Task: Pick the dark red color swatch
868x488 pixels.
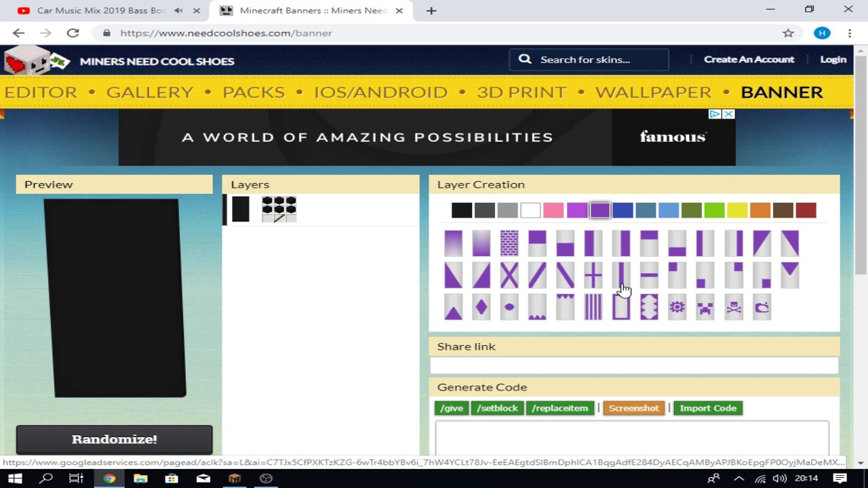Action: [806, 210]
